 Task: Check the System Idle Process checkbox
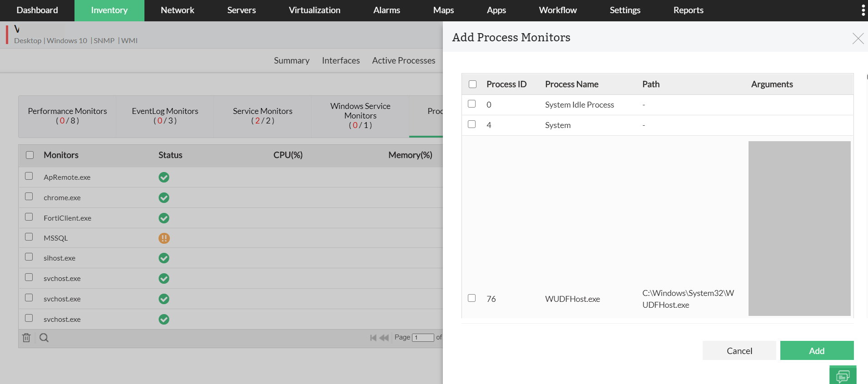(x=472, y=104)
